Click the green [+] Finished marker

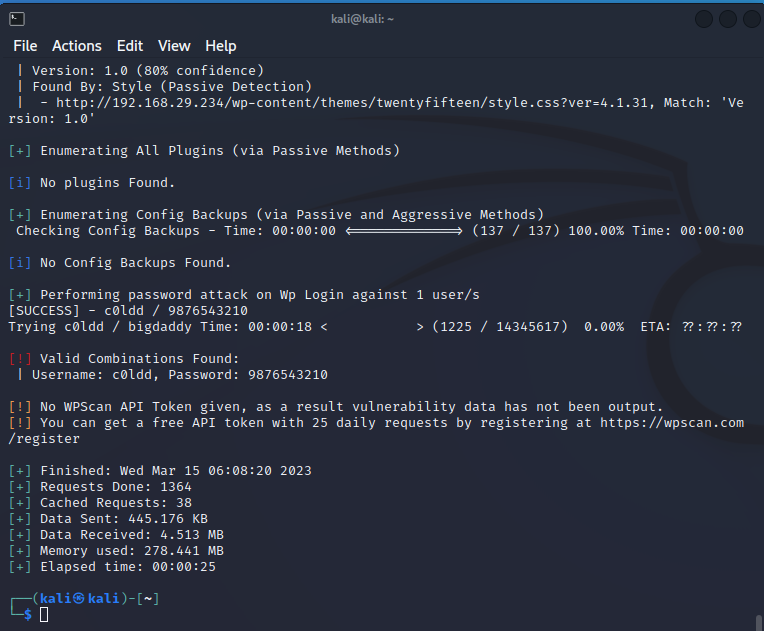point(20,471)
